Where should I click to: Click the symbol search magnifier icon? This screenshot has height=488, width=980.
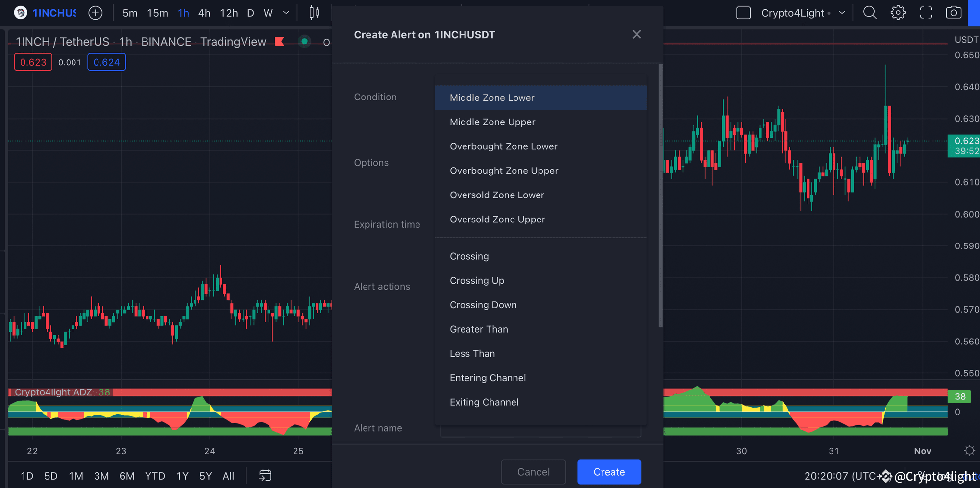(869, 13)
